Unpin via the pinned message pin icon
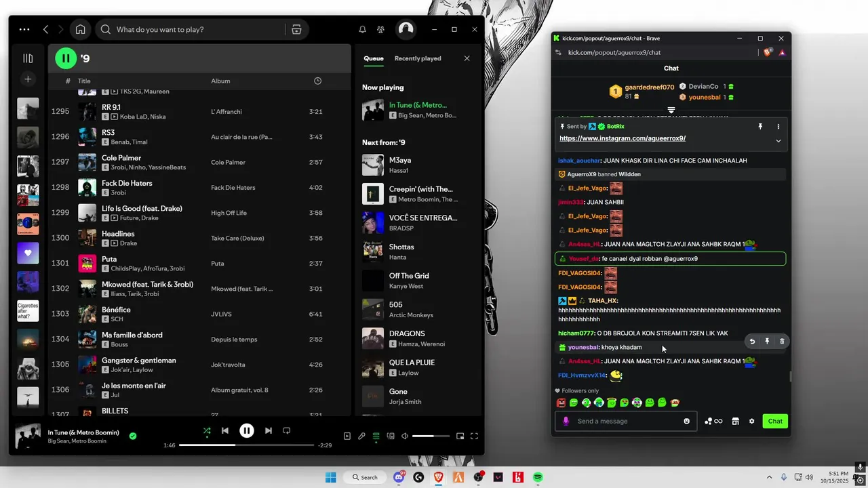868x488 pixels. 760,127
